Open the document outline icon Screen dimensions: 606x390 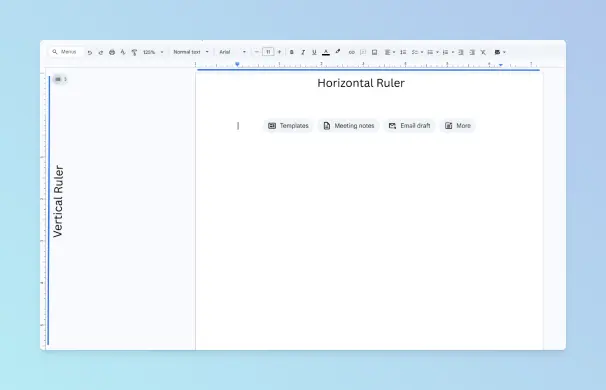coord(58,79)
